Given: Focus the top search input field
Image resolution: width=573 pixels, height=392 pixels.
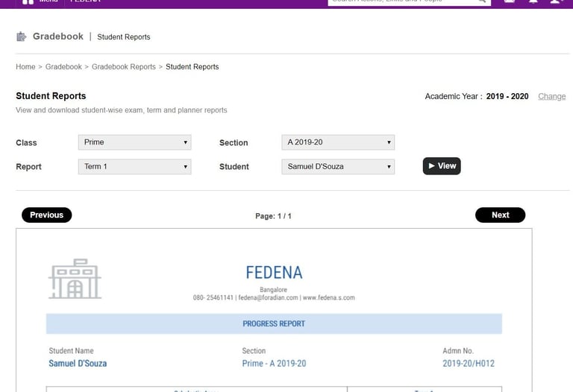Looking at the screenshot, I should (403, 1).
